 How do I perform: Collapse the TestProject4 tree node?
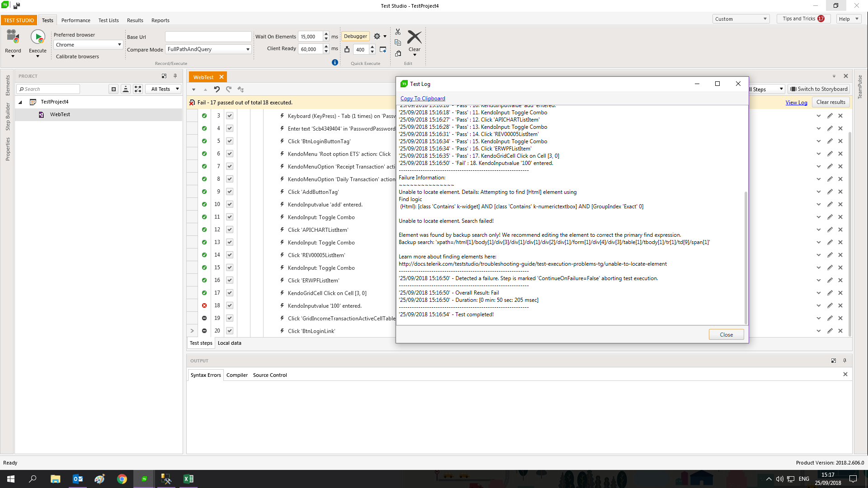tap(20, 102)
